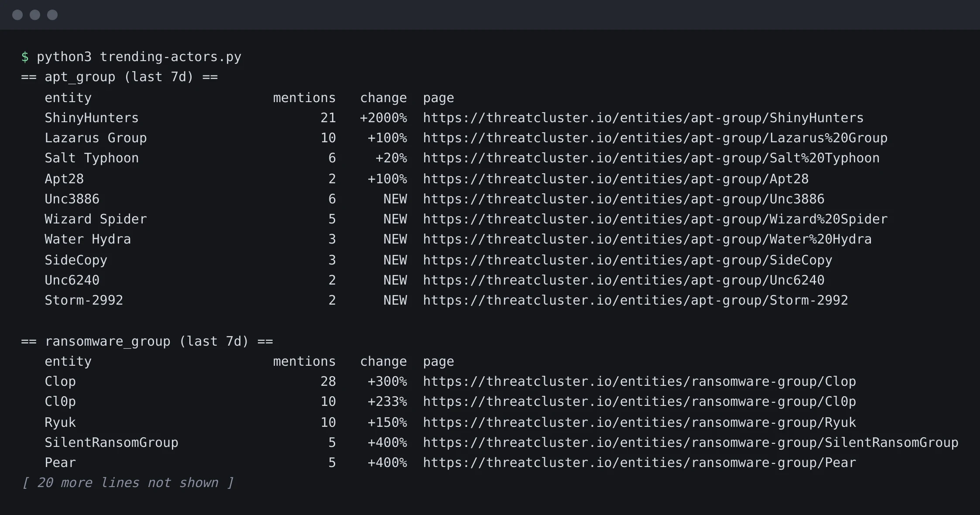
Task: Click the +150% change value
Action: (387, 422)
